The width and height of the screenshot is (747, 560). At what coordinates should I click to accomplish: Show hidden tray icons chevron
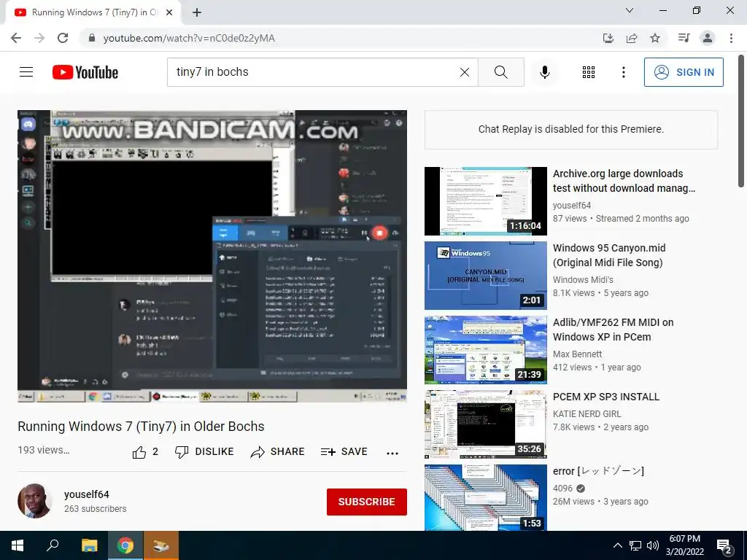click(617, 545)
